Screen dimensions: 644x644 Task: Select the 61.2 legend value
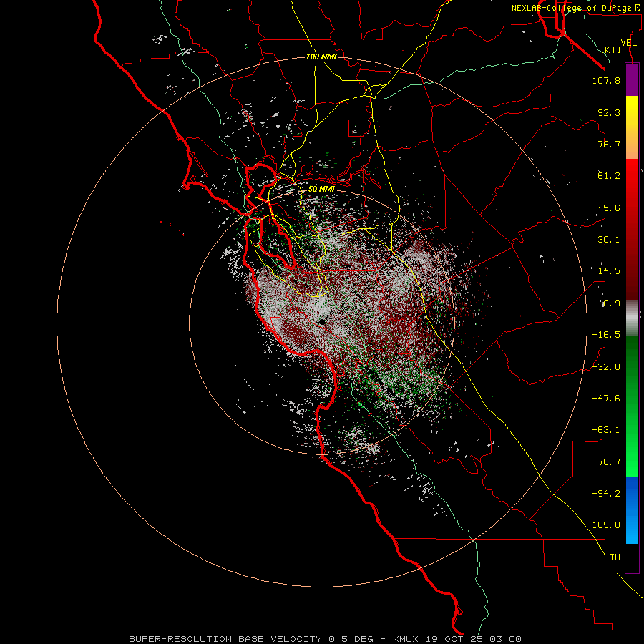tap(609, 176)
